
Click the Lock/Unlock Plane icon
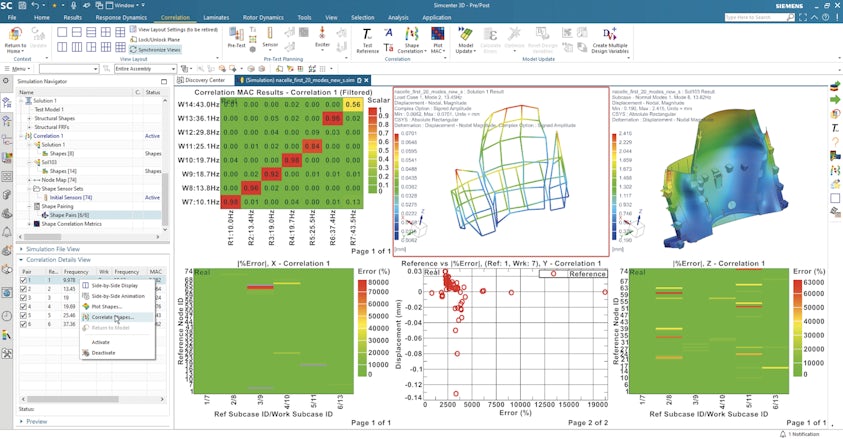coord(133,39)
